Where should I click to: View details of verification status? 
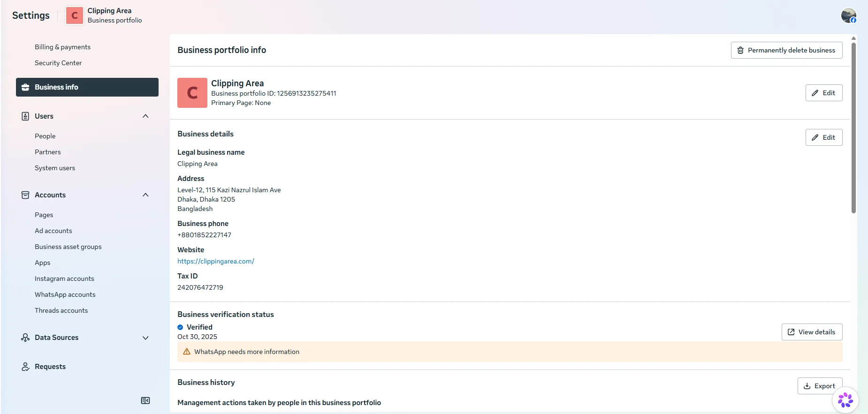(812, 332)
